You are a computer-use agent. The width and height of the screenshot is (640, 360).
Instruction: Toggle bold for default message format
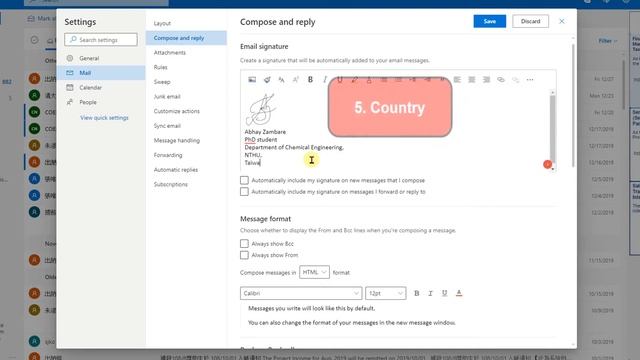416,293
